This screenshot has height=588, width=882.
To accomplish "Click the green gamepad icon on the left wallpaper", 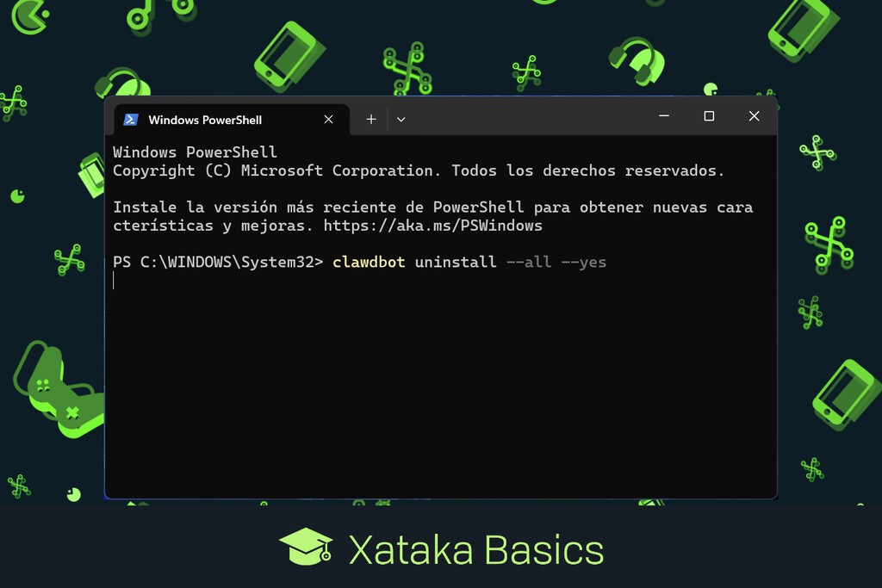I will pos(52,387).
